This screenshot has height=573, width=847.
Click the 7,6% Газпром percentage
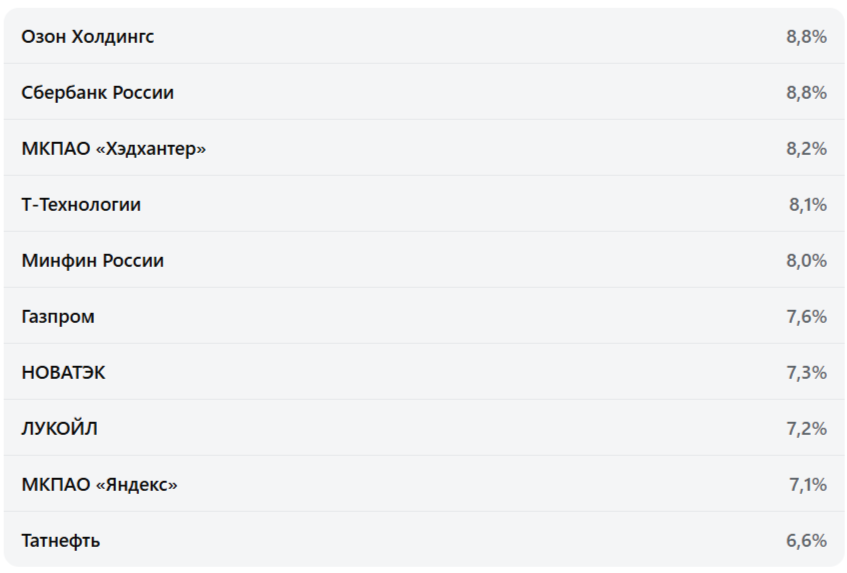806,317
